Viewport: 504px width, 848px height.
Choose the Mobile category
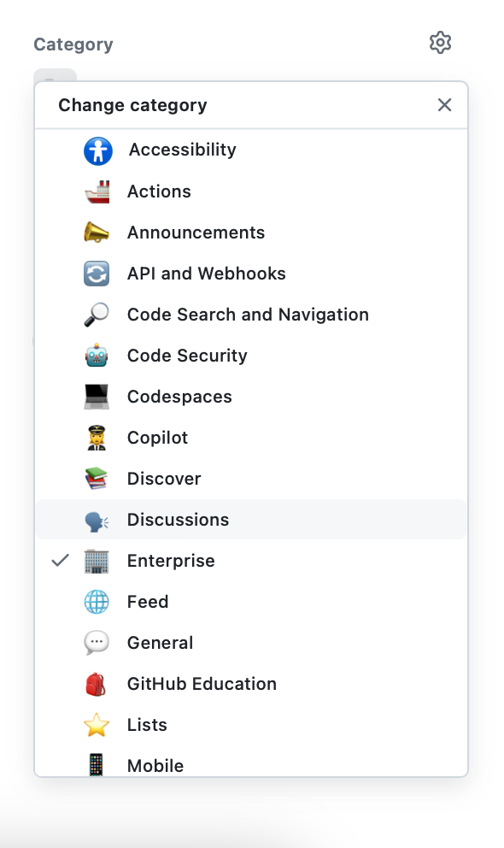pos(155,765)
